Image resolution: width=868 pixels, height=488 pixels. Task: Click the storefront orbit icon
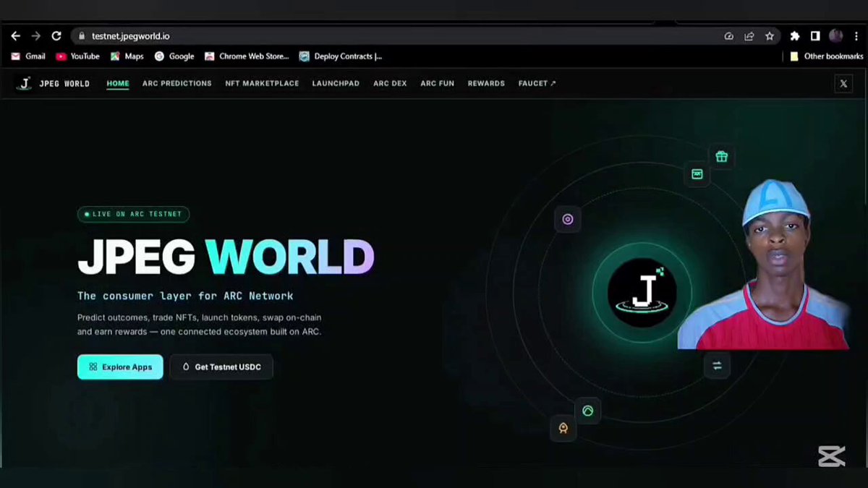point(697,174)
